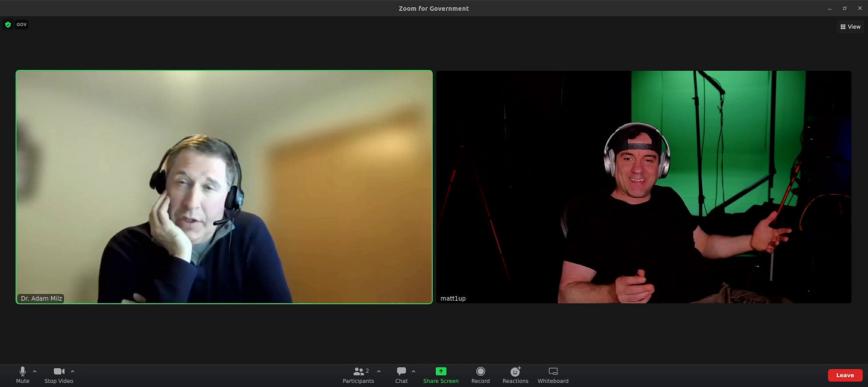Viewport: 868px width, 387px height.
Task: Open audio options arrow beside Mute
Action: coord(35,372)
